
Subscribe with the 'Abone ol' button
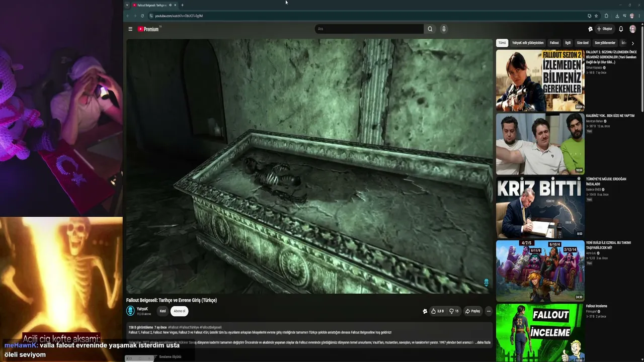pos(180,311)
